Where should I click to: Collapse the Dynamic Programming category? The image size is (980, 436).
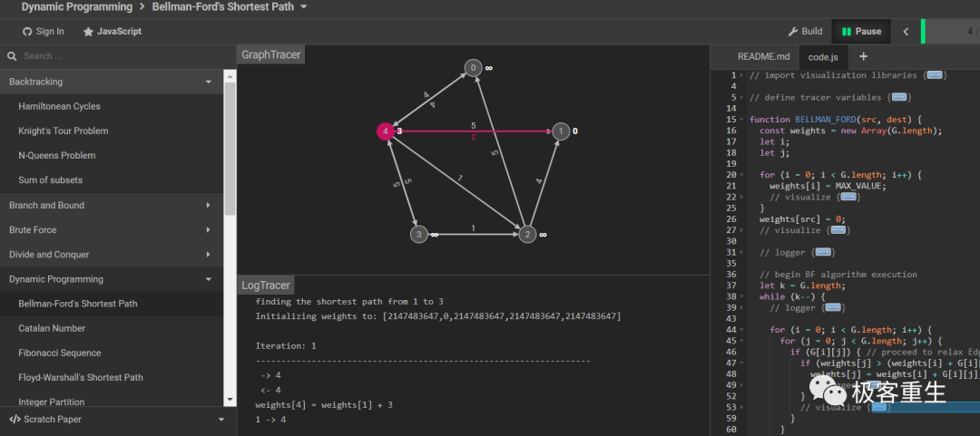(208, 279)
